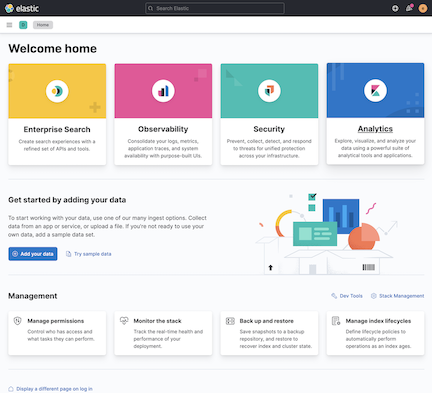Click the wrench icon next to Dev Tools
The width and height of the screenshot is (432, 393).
pos(334,296)
